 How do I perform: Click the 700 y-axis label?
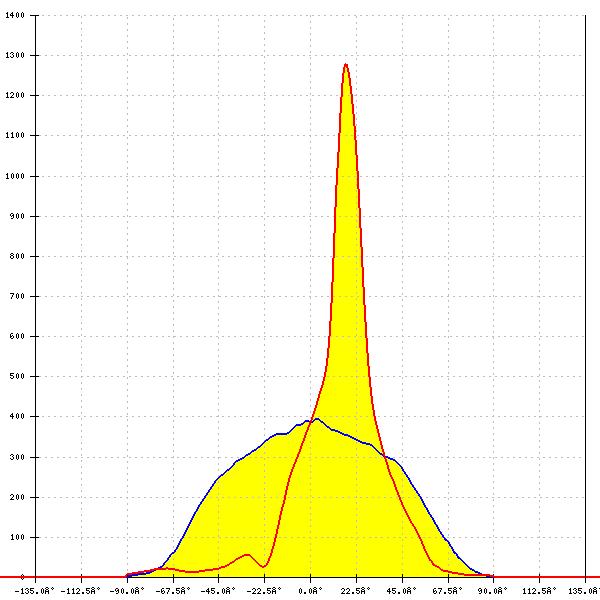click(x=18, y=297)
